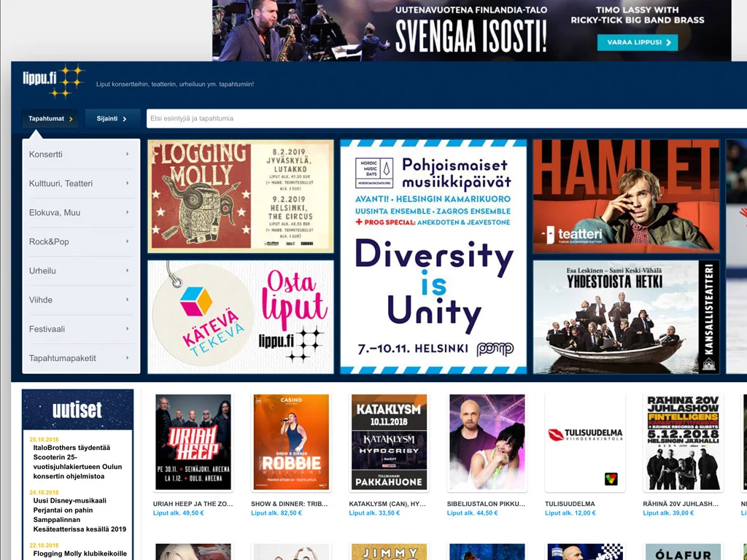This screenshot has width=747, height=560.
Task: Open the Tapahtumat dropdown menu
Action: coord(50,119)
